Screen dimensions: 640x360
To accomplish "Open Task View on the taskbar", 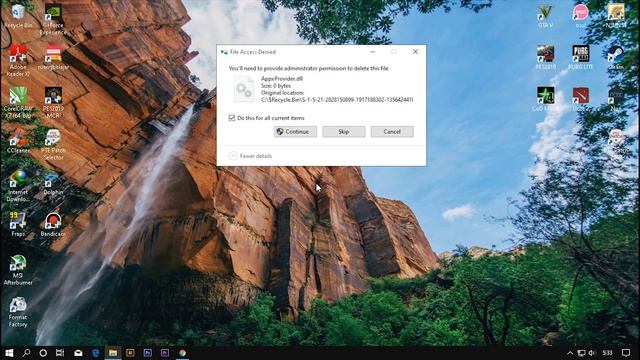I will pyautogui.click(x=60, y=353).
